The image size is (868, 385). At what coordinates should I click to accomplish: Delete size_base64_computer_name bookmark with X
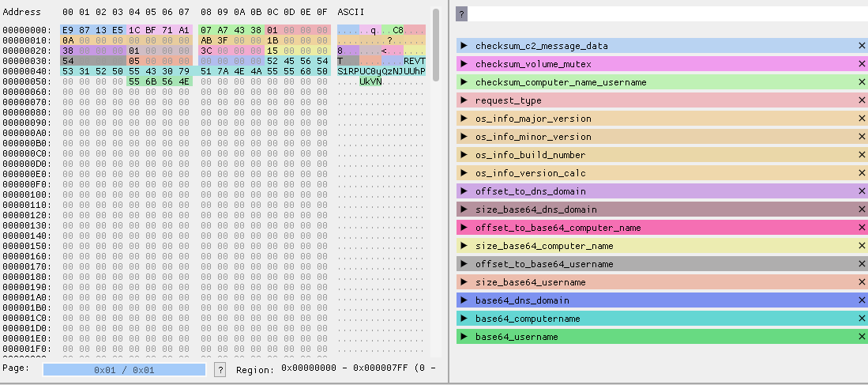point(862,246)
